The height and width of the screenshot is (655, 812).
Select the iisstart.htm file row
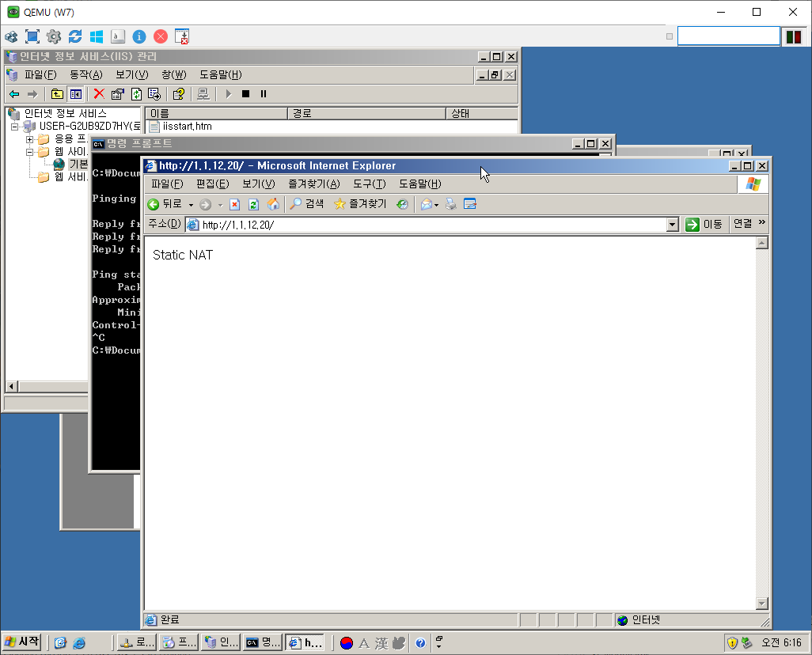coord(187,127)
